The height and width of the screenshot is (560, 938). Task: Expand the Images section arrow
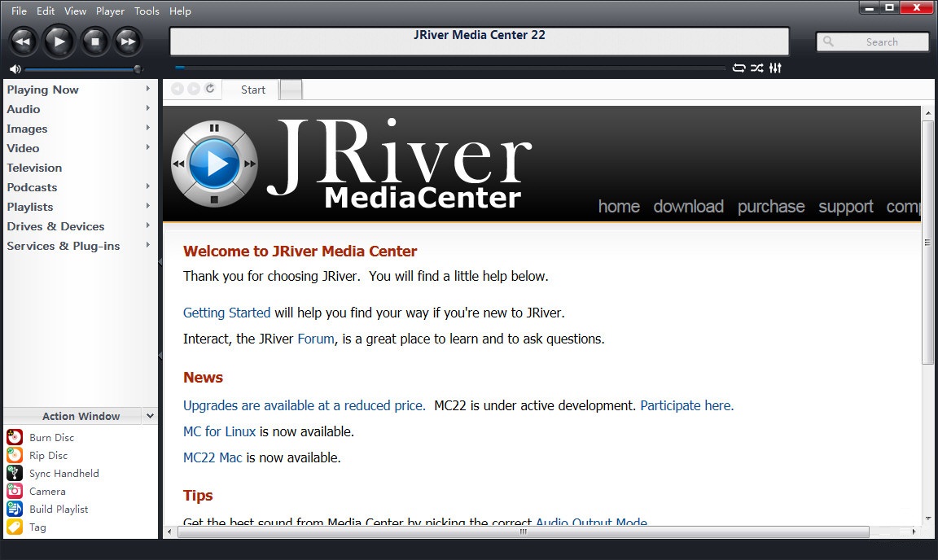click(147, 128)
